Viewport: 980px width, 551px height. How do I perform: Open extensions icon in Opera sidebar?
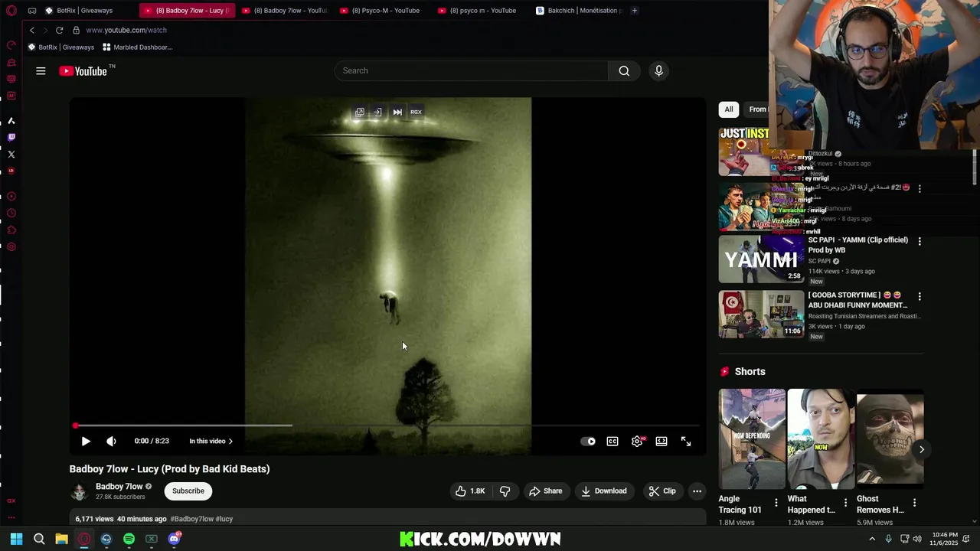pos(11,230)
